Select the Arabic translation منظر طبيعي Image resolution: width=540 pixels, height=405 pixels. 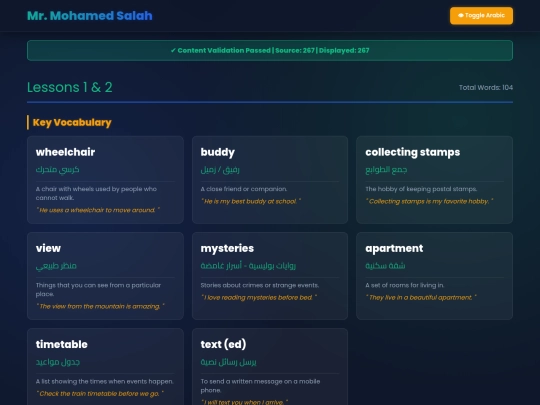coord(56,266)
